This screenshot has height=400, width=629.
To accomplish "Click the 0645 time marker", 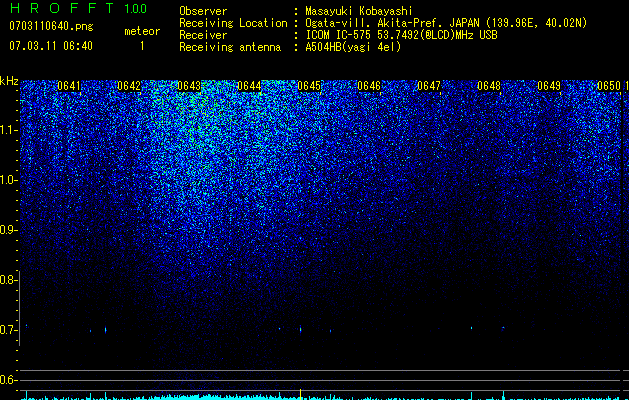I will 309,86.
